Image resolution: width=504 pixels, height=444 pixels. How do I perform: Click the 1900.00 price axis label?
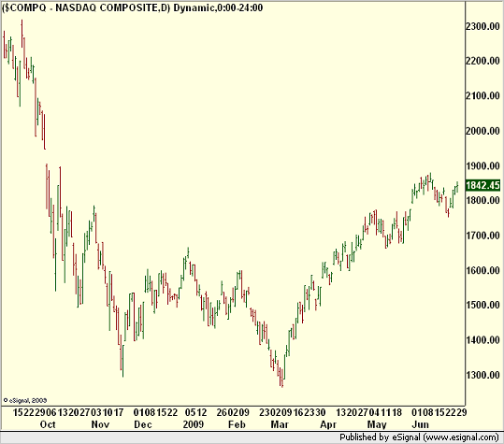tap(482, 165)
